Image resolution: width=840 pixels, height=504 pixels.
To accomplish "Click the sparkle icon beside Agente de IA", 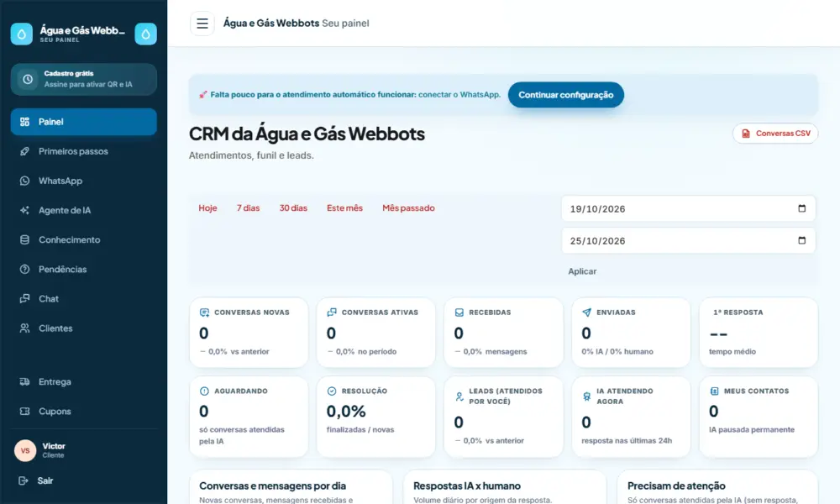I will (x=24, y=210).
